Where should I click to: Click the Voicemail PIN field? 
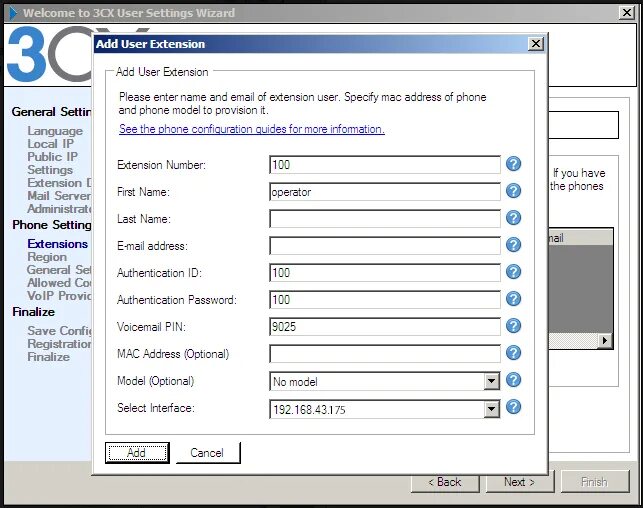(385, 327)
